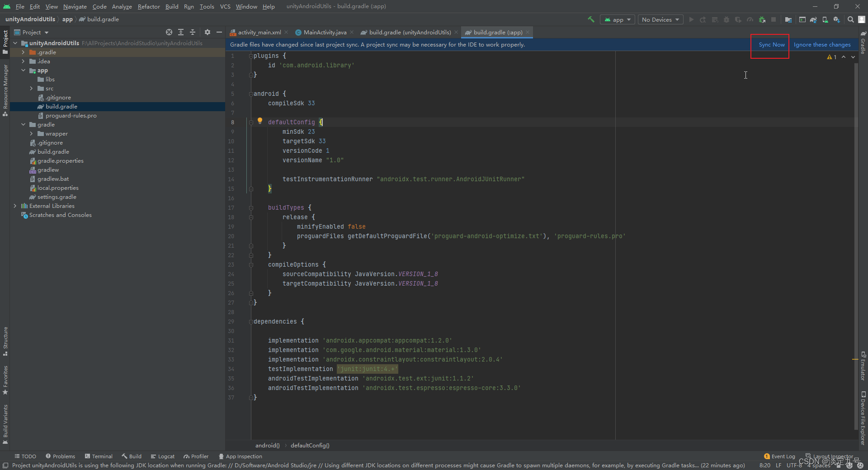Click the Profile app gauge icon
This screenshot has width=868, height=470.
pos(750,19)
